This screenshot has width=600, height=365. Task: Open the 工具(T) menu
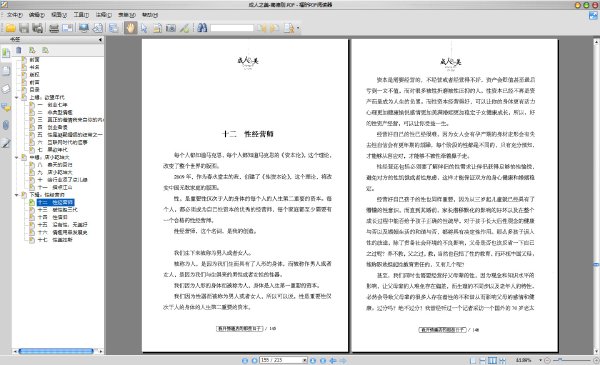pos(81,15)
